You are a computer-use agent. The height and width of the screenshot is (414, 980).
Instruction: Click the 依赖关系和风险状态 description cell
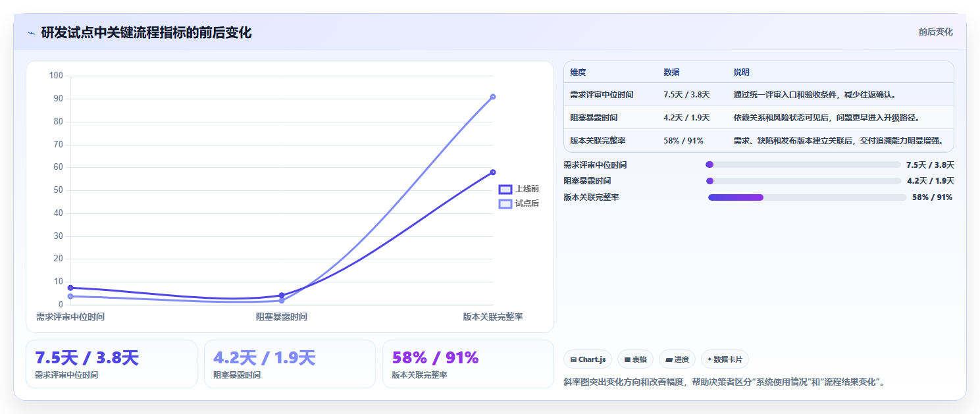tap(827, 118)
